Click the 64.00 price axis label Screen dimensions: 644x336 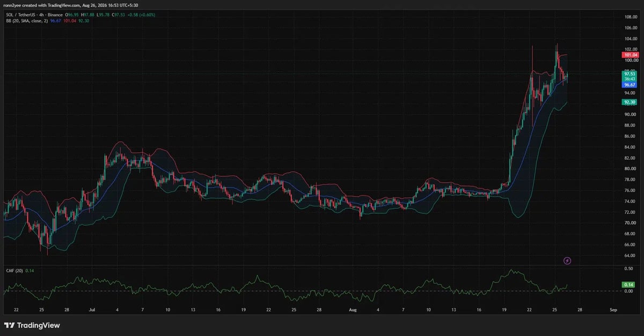[630, 256]
